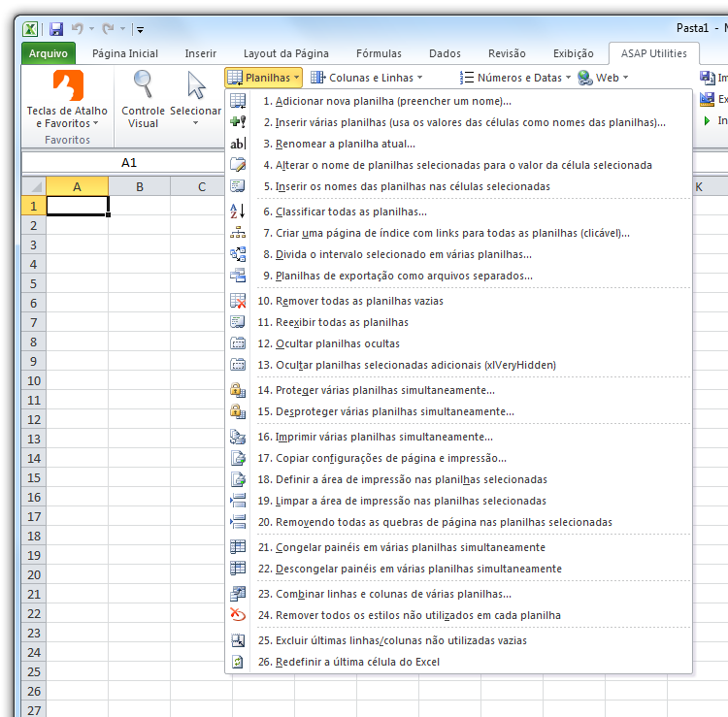Click the icon for Planilhas de exportação
The image size is (728, 717).
point(238,276)
